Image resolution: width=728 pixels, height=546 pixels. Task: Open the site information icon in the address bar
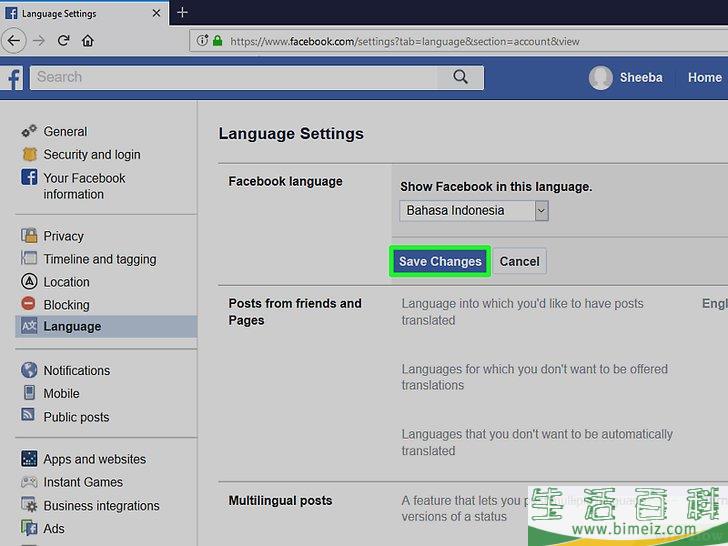pos(202,41)
